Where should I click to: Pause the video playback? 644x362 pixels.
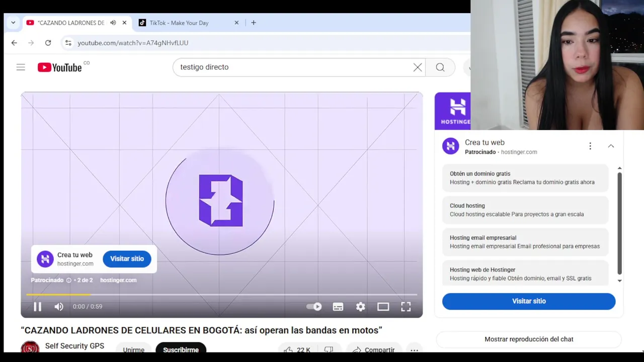[x=37, y=307]
